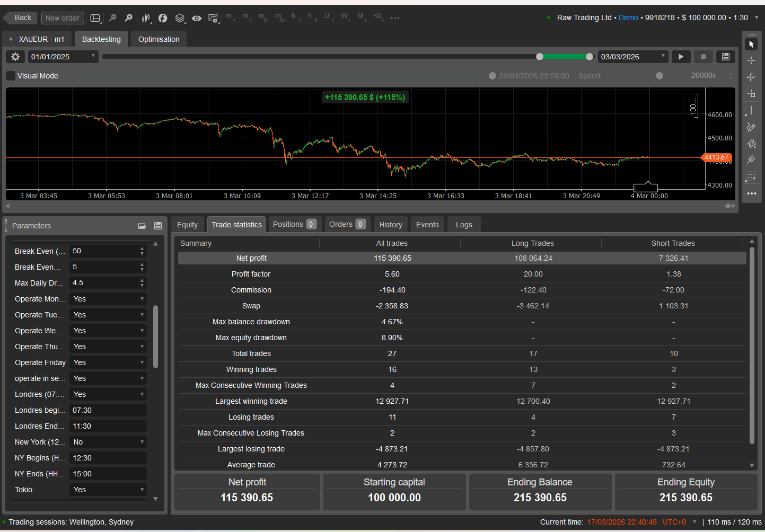Toggle the eye visibility icon in toolbar
This screenshot has height=532, width=765.
197,18
